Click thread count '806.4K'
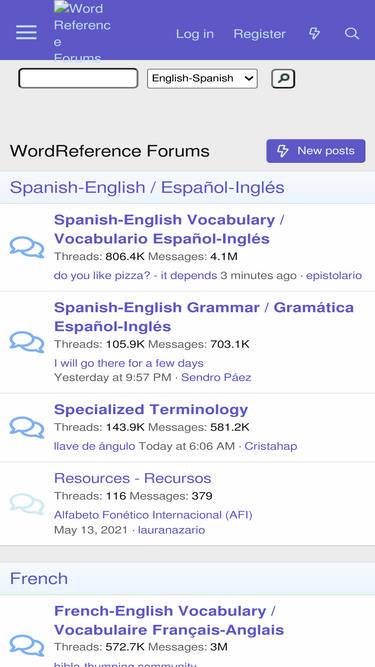 (x=125, y=257)
